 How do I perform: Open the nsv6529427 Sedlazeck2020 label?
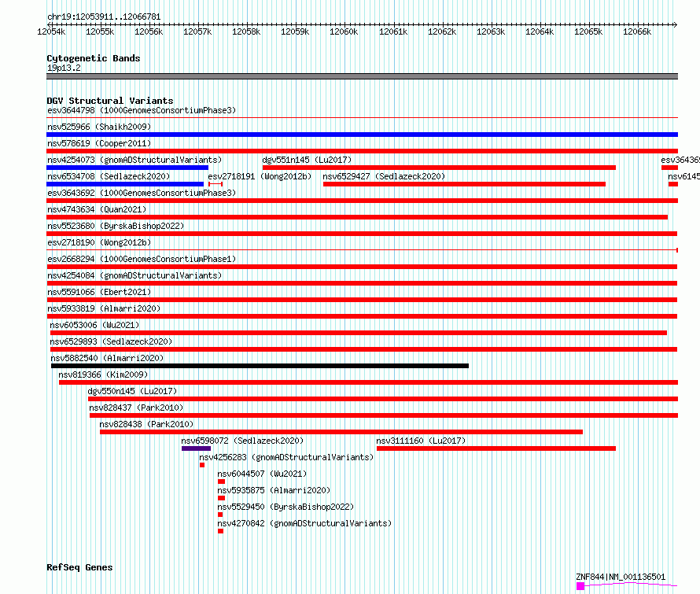click(x=384, y=176)
